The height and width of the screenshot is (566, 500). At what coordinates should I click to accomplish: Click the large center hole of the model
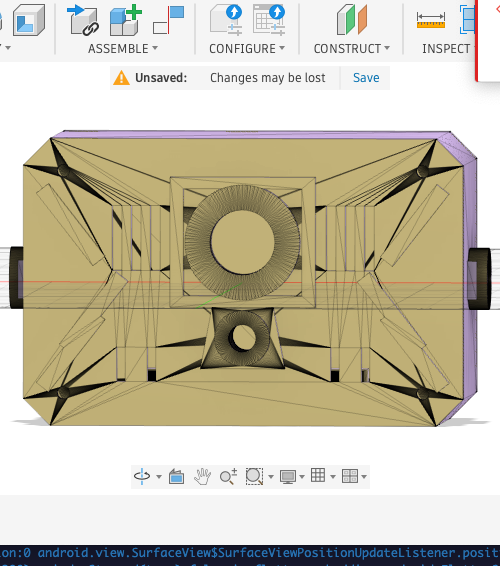pos(243,242)
